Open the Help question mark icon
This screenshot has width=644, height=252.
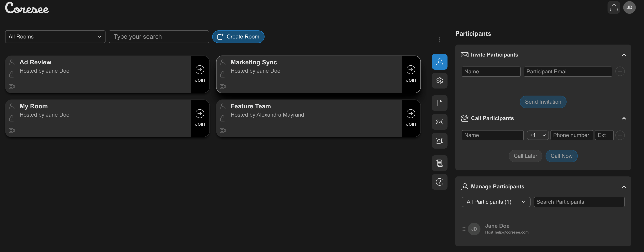pyautogui.click(x=439, y=182)
